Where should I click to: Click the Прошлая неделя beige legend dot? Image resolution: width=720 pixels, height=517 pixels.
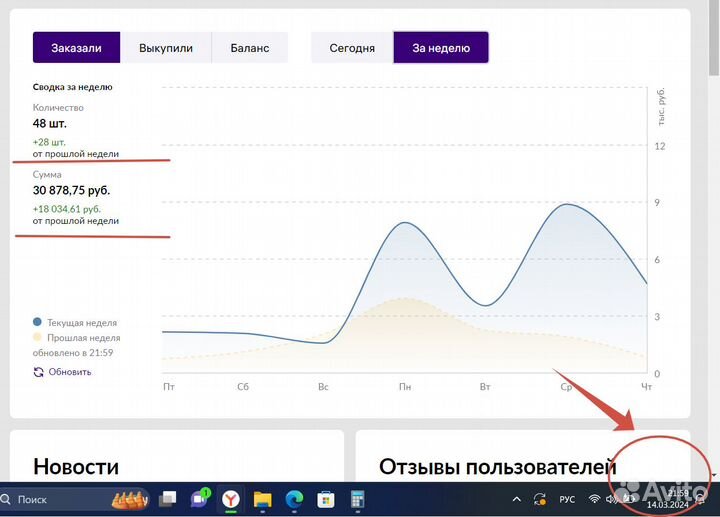coord(38,338)
